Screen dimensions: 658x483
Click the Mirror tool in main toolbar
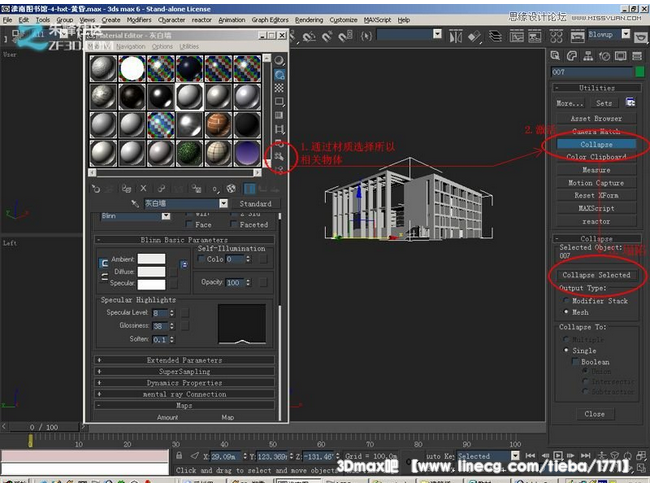456,37
